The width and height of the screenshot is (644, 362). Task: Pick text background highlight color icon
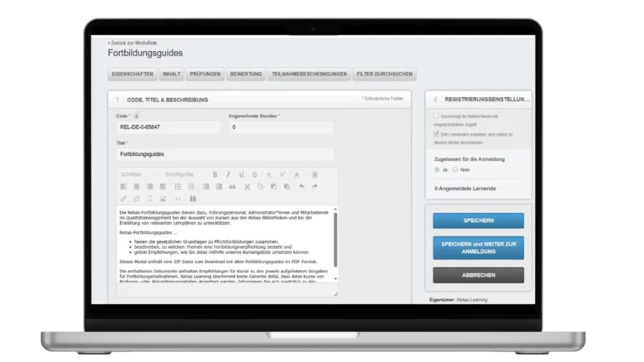(315, 174)
